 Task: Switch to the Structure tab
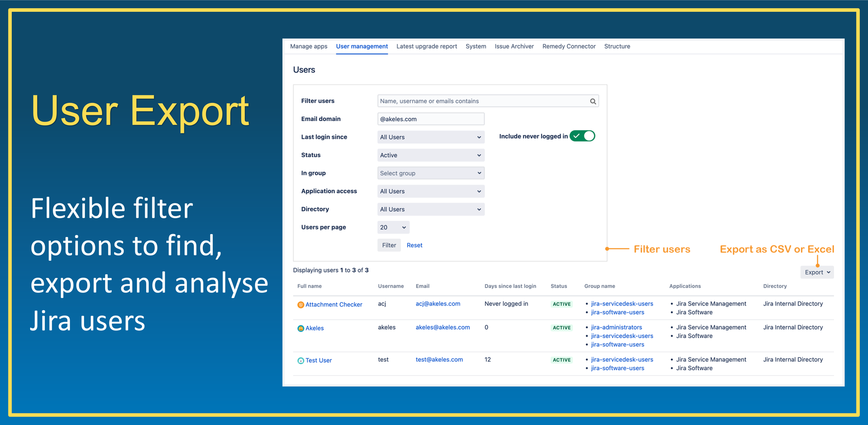coord(617,46)
